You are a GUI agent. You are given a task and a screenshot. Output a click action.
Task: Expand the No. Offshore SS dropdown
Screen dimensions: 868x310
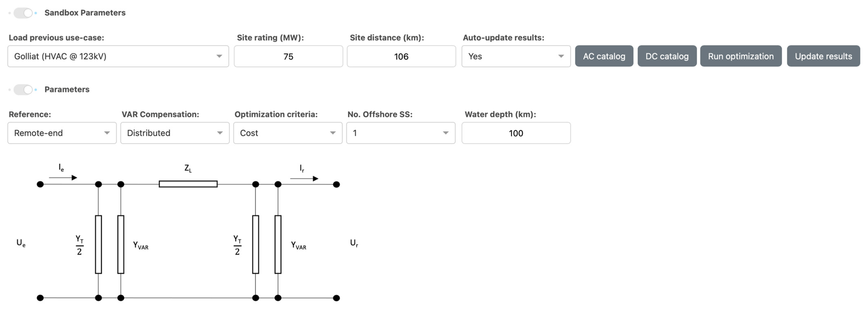pyautogui.click(x=401, y=133)
